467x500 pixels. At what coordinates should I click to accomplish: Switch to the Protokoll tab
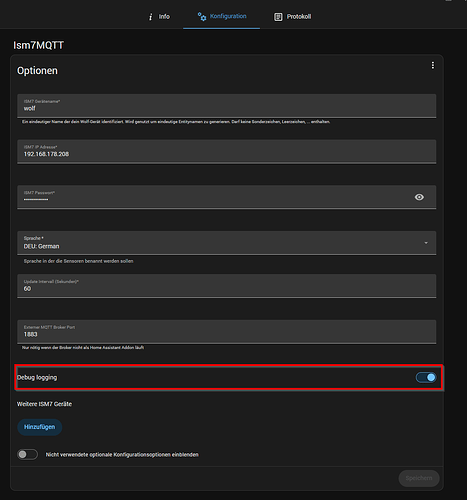tap(292, 16)
